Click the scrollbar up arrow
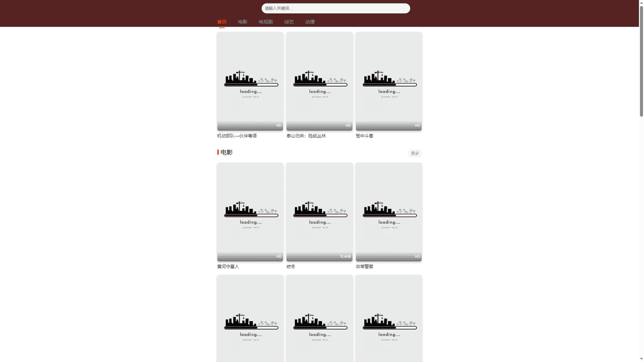The image size is (644, 362). 641,2
